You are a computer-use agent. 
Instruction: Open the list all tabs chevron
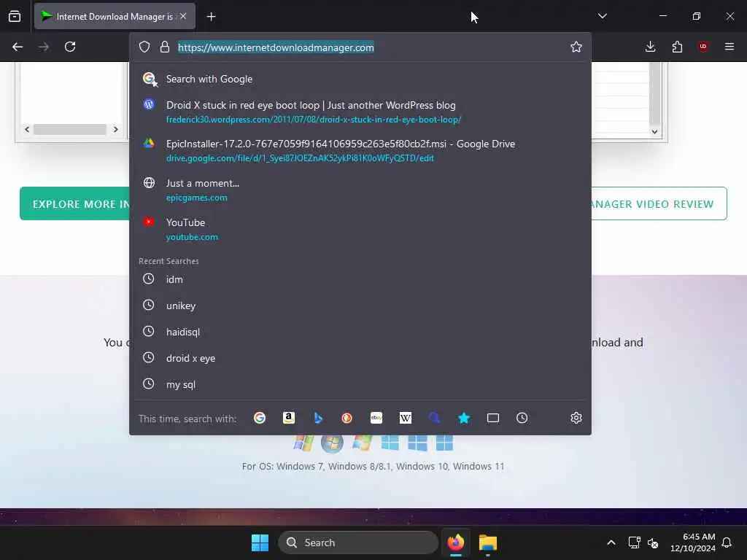pyautogui.click(x=602, y=16)
